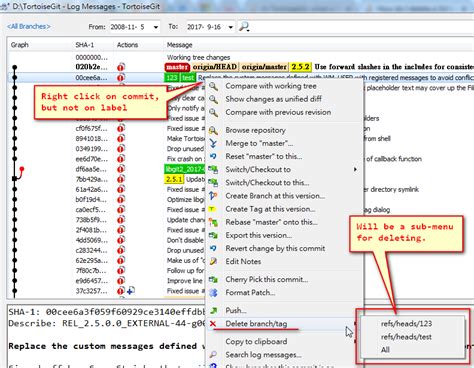Open the To date dropdown arrow
The width and height of the screenshot is (474, 368).
click(x=230, y=27)
